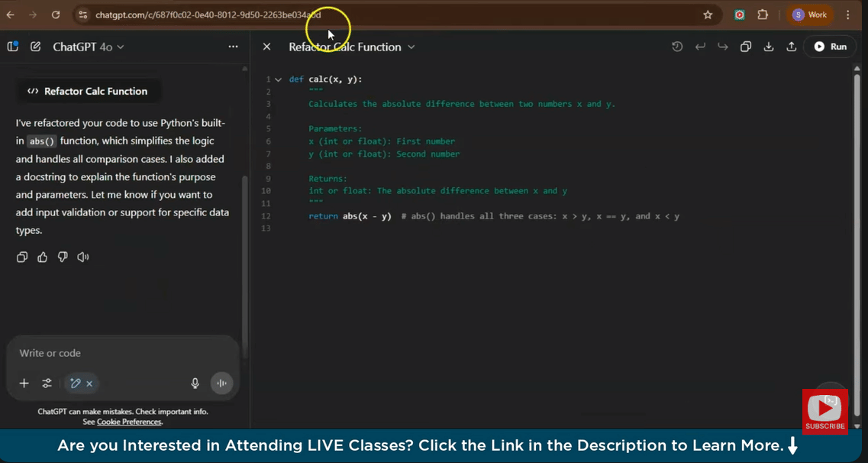
Task: Remove the canvas tool chip in composer
Action: [89, 384]
